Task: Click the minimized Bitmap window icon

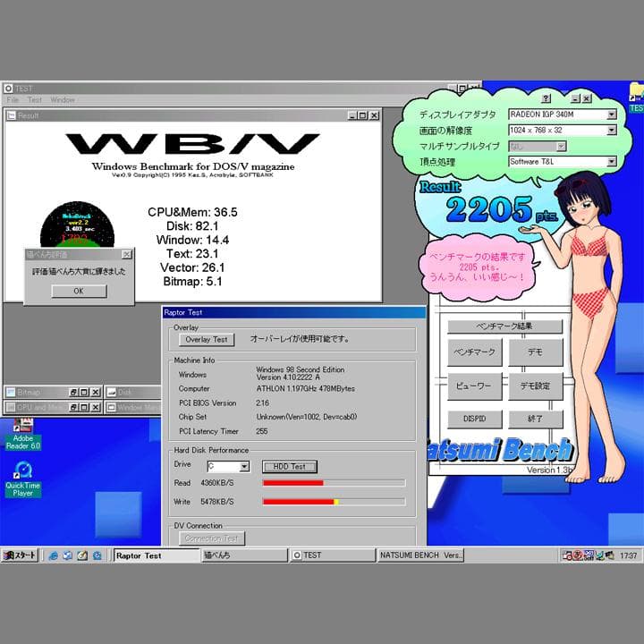Action: pyautogui.click(x=11, y=393)
